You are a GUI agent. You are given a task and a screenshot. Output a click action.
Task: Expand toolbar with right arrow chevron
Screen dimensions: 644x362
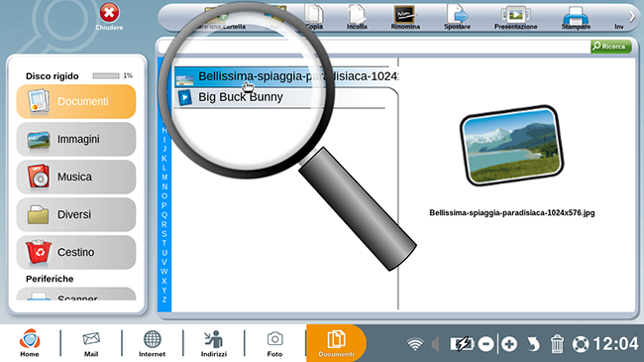tap(632, 17)
